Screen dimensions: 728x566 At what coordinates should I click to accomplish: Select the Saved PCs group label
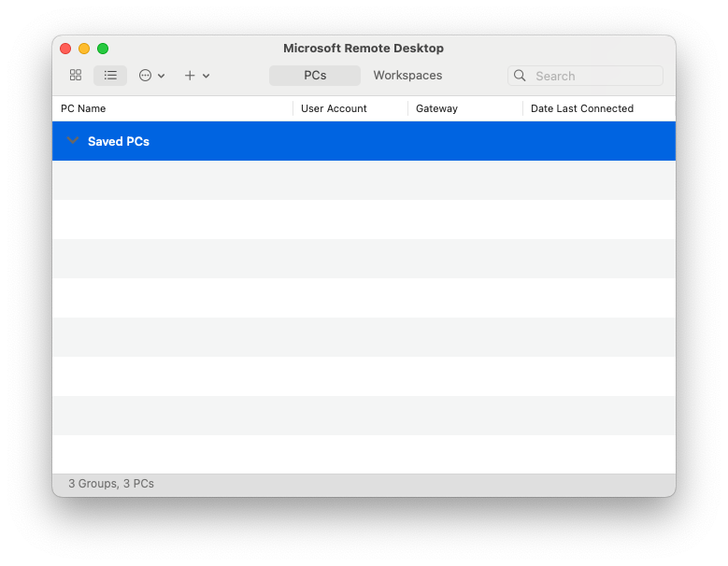click(x=119, y=142)
